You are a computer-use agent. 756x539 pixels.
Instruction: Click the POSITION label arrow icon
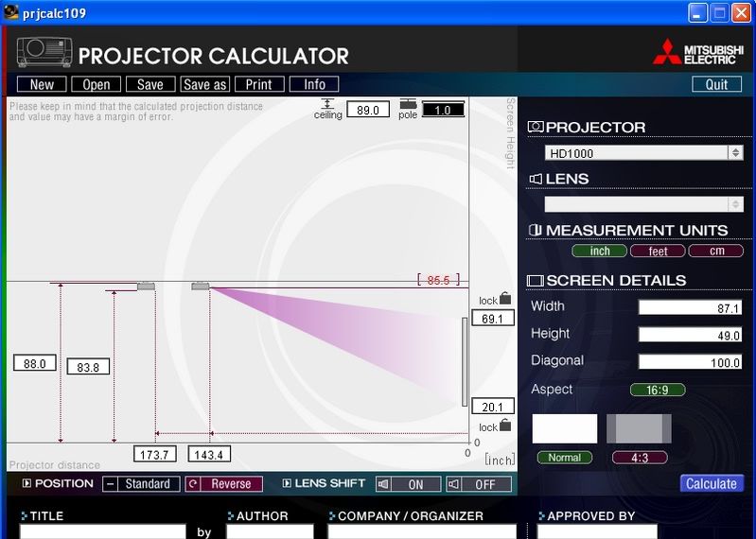pyautogui.click(x=26, y=483)
